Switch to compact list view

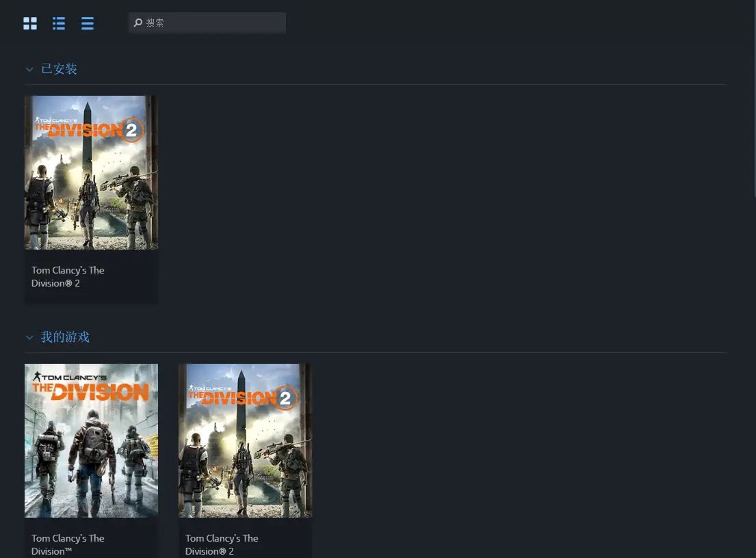[88, 23]
